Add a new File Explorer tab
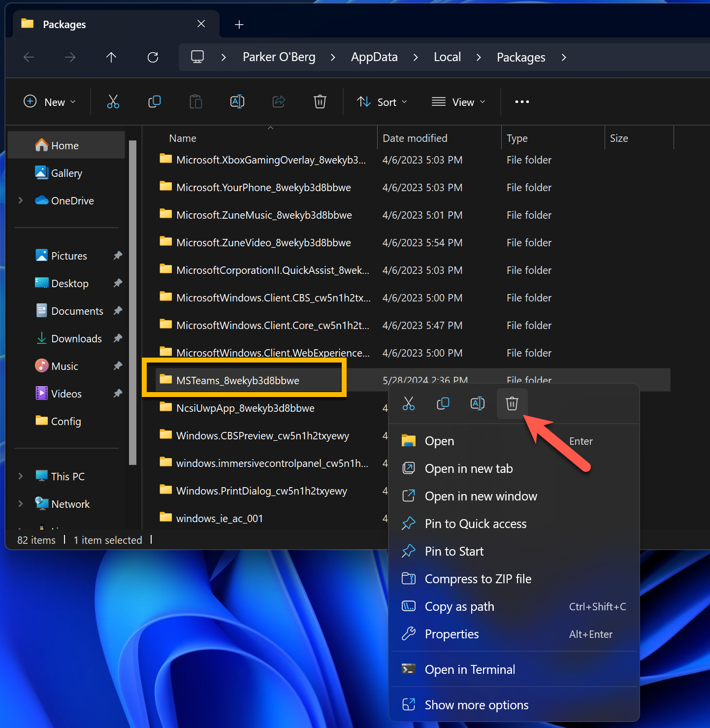Screen dimensions: 710x728 239,25
